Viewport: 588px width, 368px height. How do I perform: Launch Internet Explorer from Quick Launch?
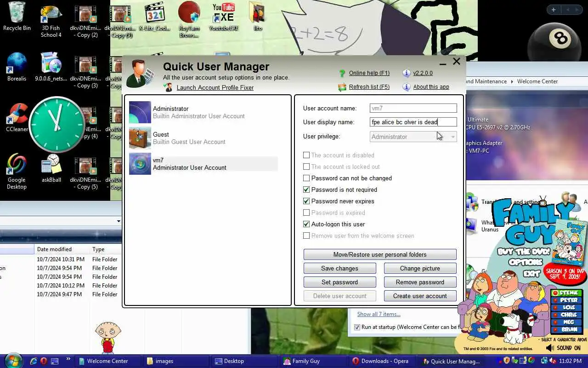coord(34,361)
